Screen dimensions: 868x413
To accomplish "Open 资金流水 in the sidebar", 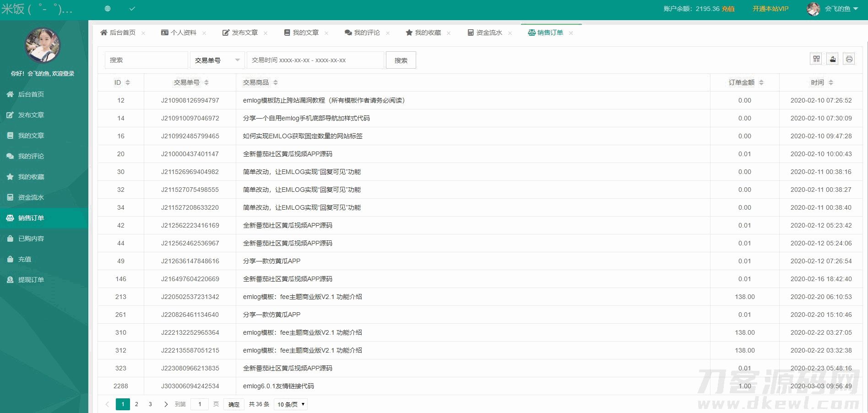I will pos(31,197).
